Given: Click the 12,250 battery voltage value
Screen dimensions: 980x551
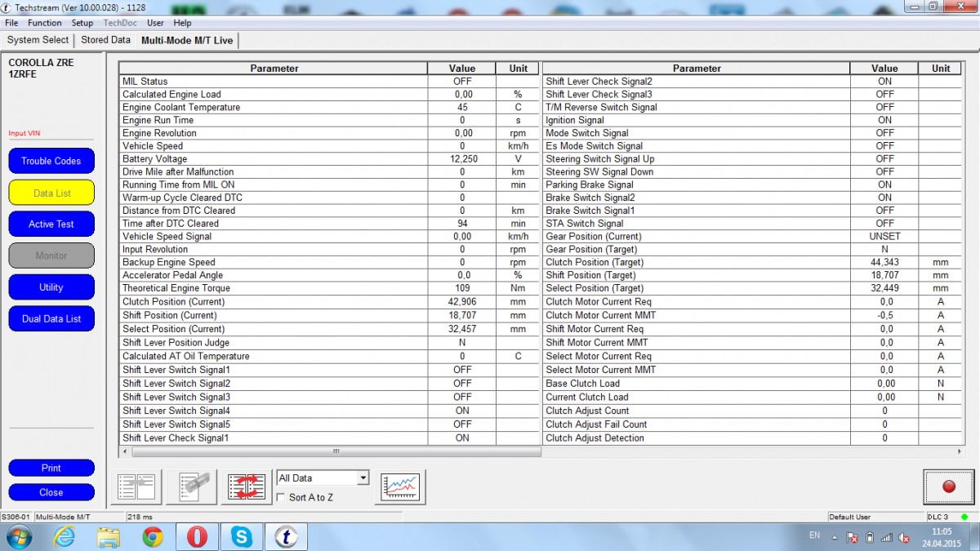Looking at the screenshot, I should pyautogui.click(x=463, y=159).
